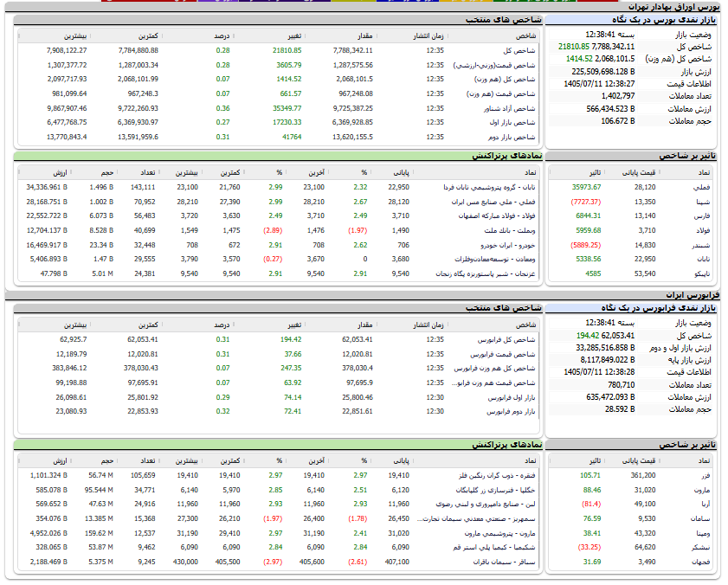Image resolution: width=728 pixels, height=585 pixels.
Task: Click the بازار نقدی فرابورس در یک نگاه header
Action: [x=659, y=308]
